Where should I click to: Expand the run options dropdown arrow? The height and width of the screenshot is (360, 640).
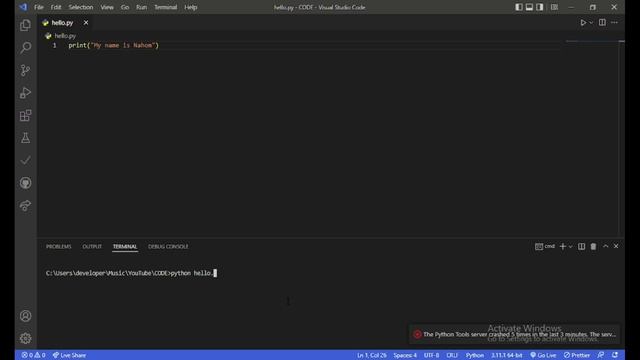pyautogui.click(x=591, y=23)
